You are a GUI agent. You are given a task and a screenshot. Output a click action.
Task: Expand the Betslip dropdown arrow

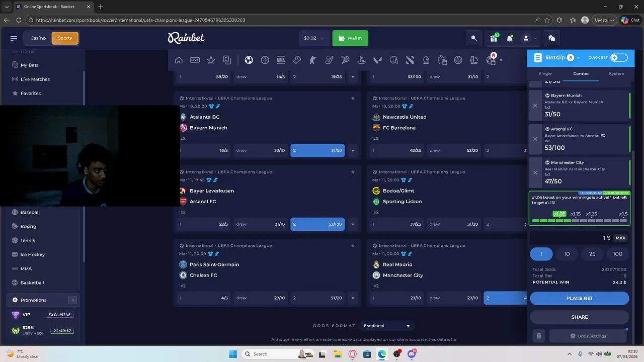[579, 58]
